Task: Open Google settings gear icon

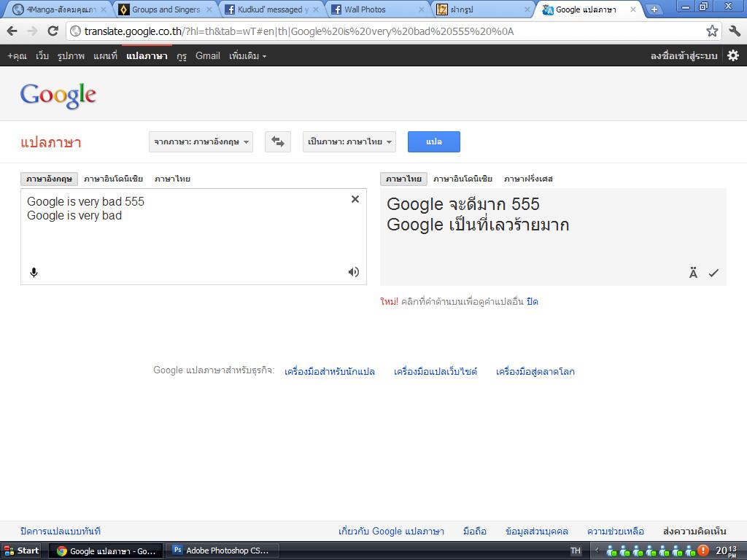Action: 733,55
